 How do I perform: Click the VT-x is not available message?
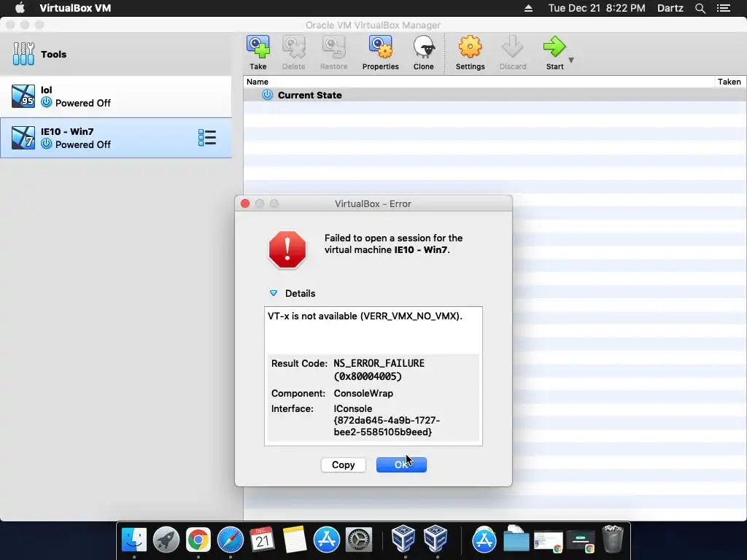(365, 316)
